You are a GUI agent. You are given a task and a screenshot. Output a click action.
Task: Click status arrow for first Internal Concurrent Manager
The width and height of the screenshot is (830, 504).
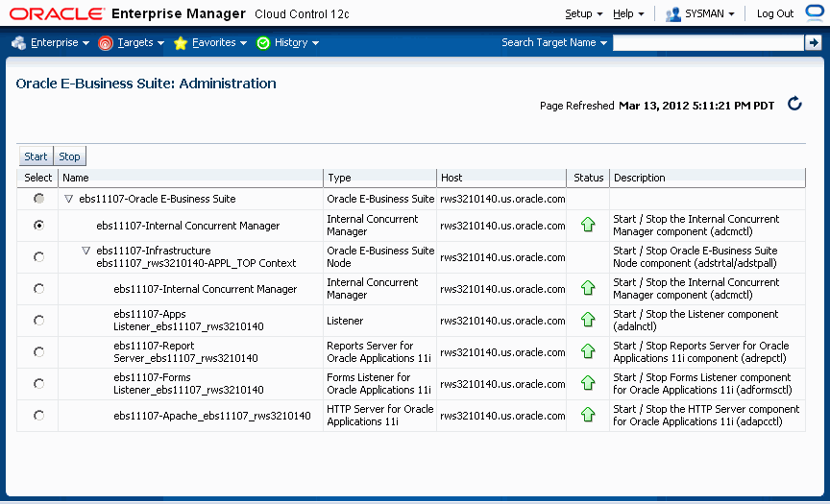coord(588,225)
